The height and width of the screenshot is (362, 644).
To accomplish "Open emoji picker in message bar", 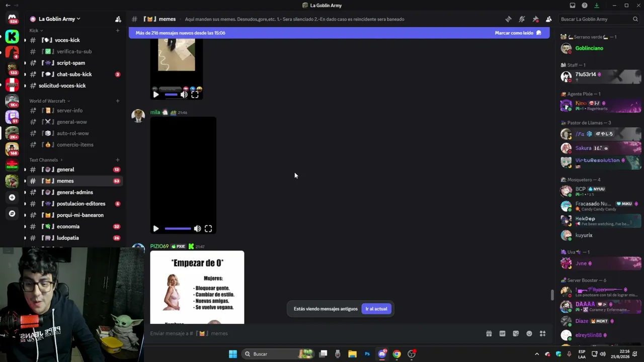I will click(x=529, y=333).
